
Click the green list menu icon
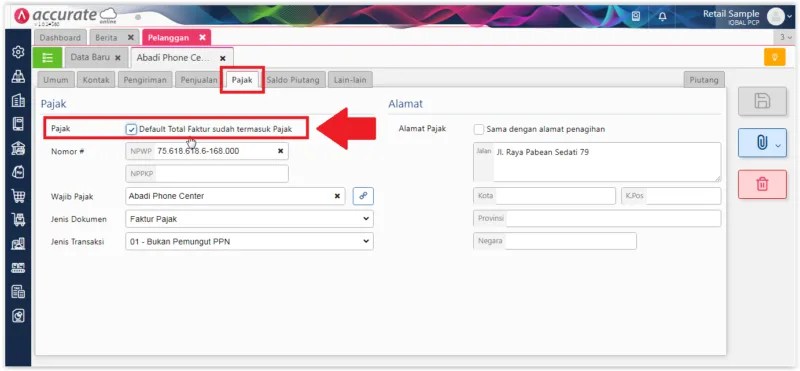tap(47, 58)
